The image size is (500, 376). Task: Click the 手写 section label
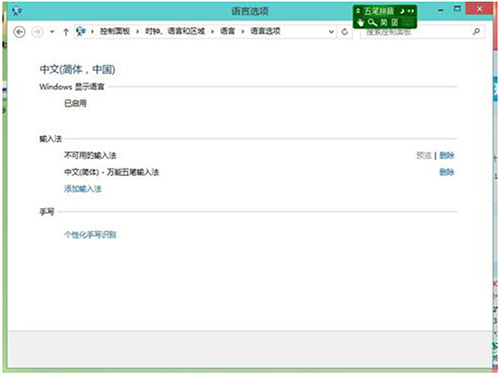pos(47,212)
